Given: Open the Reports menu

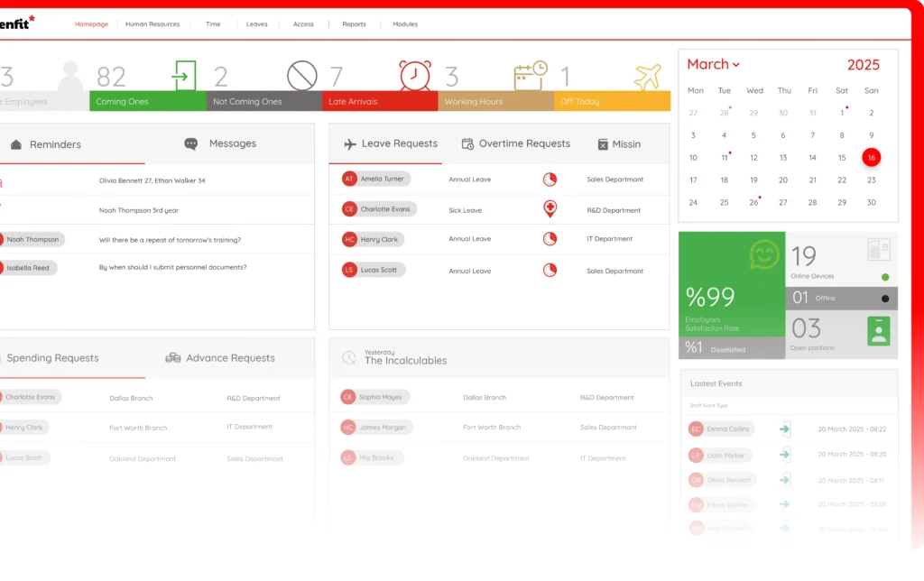Looking at the screenshot, I should point(354,24).
